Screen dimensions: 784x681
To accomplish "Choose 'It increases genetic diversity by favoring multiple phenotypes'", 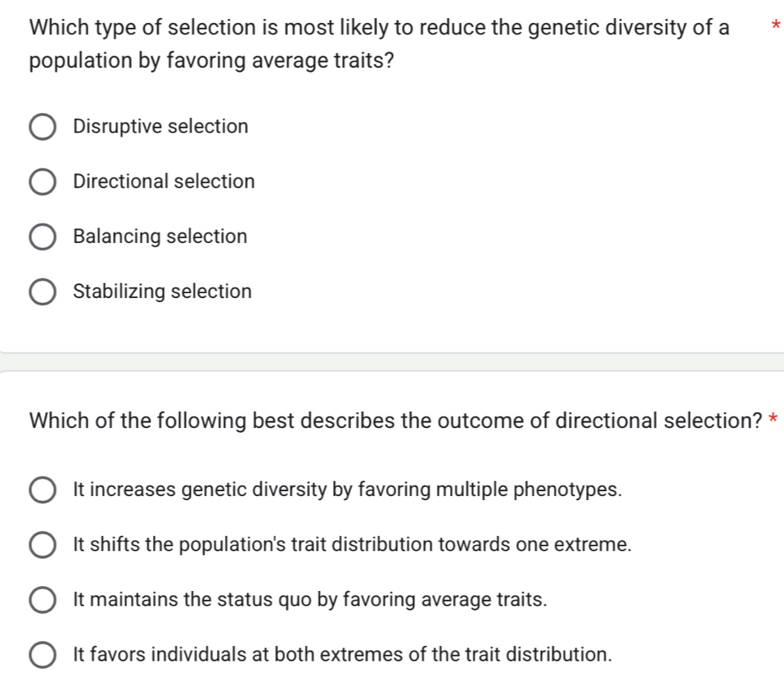I will pos(43,489).
